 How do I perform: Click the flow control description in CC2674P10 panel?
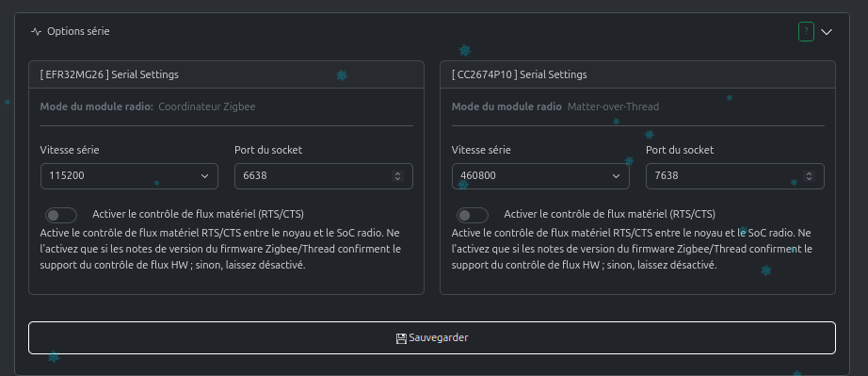tap(633, 249)
